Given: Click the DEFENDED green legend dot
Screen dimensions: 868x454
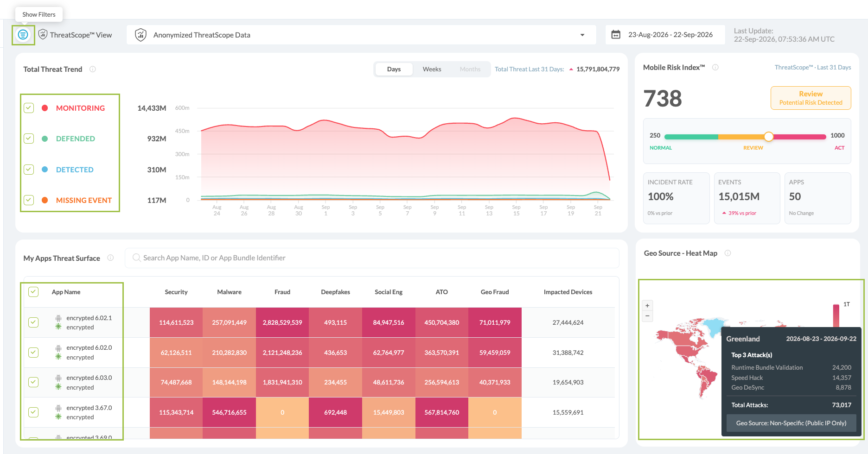Looking at the screenshot, I should (x=45, y=139).
